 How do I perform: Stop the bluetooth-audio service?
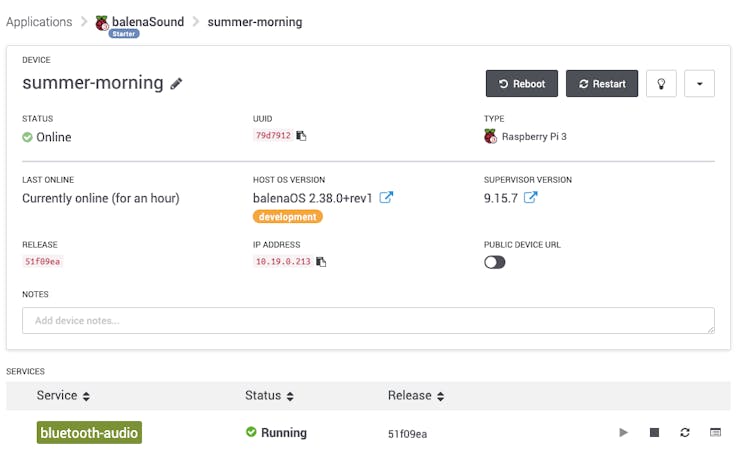click(x=654, y=433)
